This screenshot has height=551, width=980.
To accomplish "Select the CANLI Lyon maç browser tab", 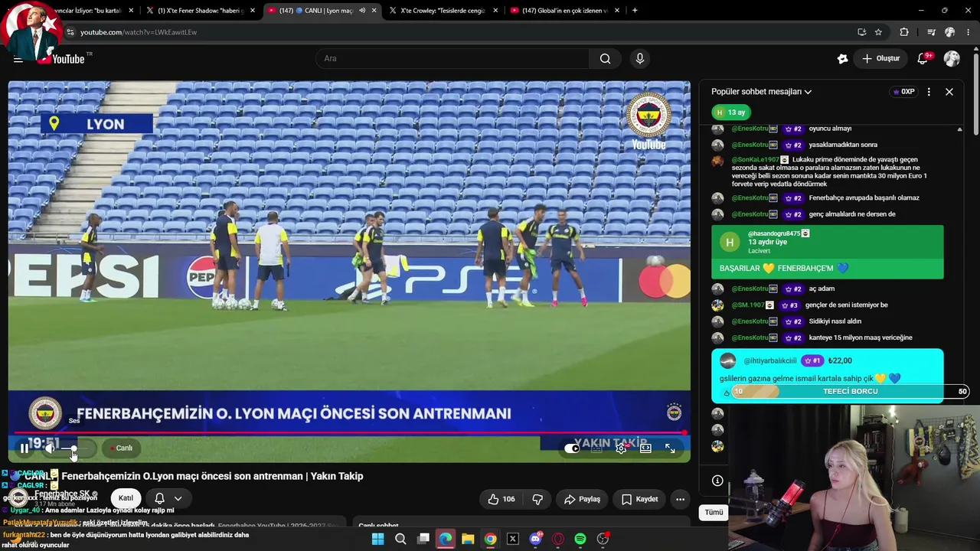I will 322,11.
